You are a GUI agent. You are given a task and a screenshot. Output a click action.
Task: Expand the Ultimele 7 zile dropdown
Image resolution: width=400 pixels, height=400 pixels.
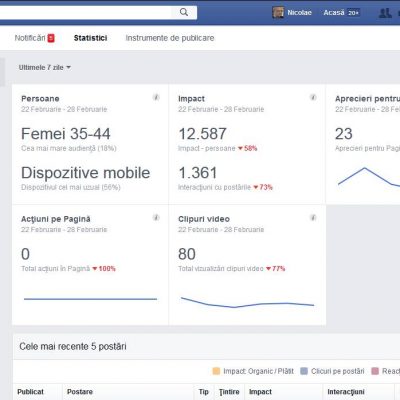(x=45, y=67)
